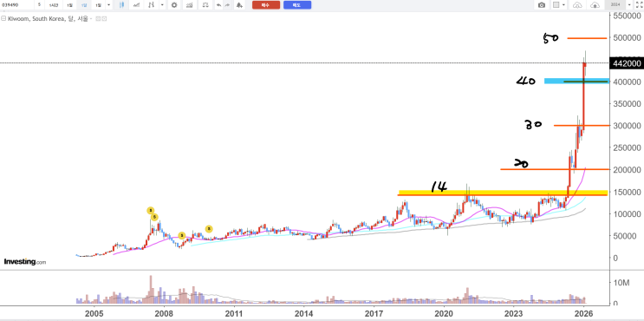Click the red 매수 buy button
644x321 pixels.
tap(266, 5)
